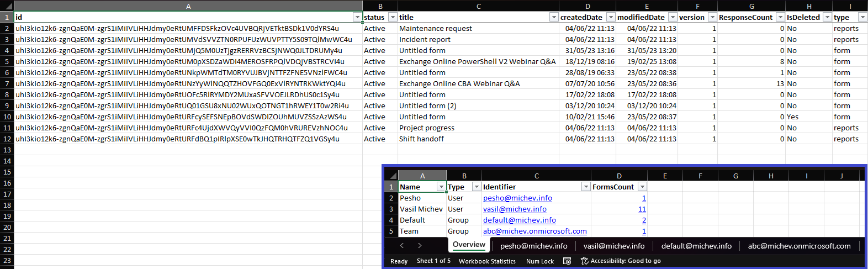Follow the default@michev.info hyperlink in Identifier column

coord(519,220)
